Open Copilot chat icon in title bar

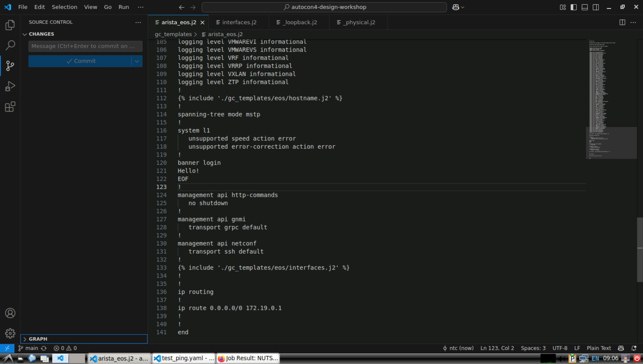pos(455,7)
